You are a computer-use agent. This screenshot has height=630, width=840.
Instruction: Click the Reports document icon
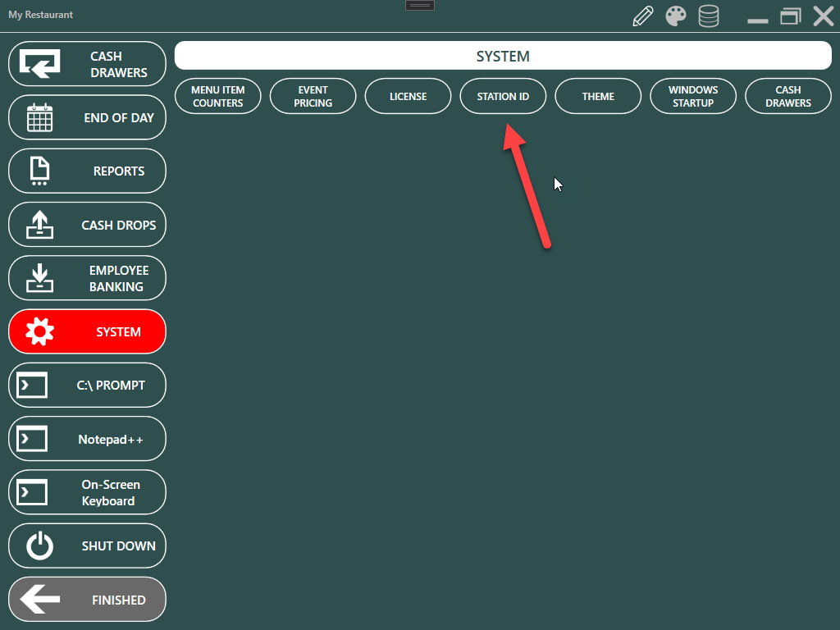[39, 171]
